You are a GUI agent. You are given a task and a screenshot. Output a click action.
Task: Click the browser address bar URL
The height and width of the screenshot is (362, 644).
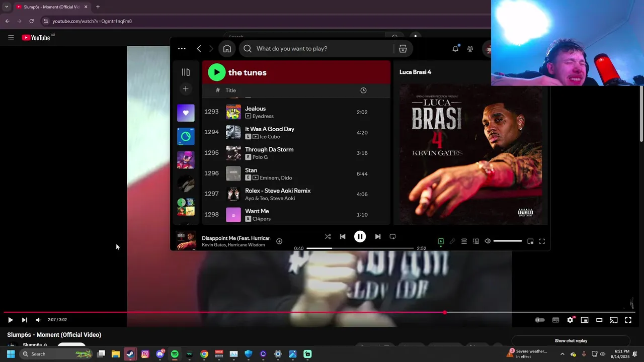pyautogui.click(x=92, y=21)
